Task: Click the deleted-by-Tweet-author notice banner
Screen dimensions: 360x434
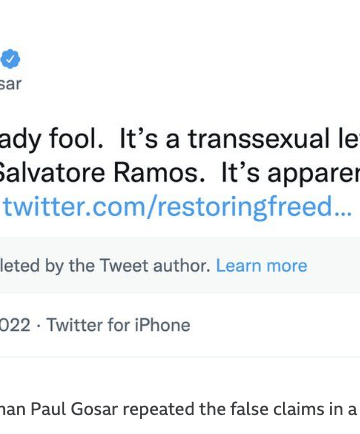Action: click(x=180, y=265)
